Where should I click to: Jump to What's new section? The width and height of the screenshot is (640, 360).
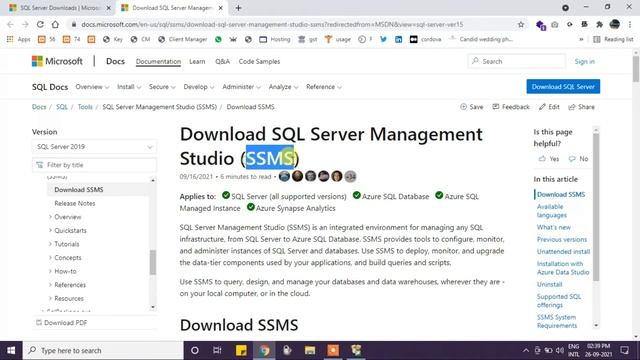pos(553,227)
